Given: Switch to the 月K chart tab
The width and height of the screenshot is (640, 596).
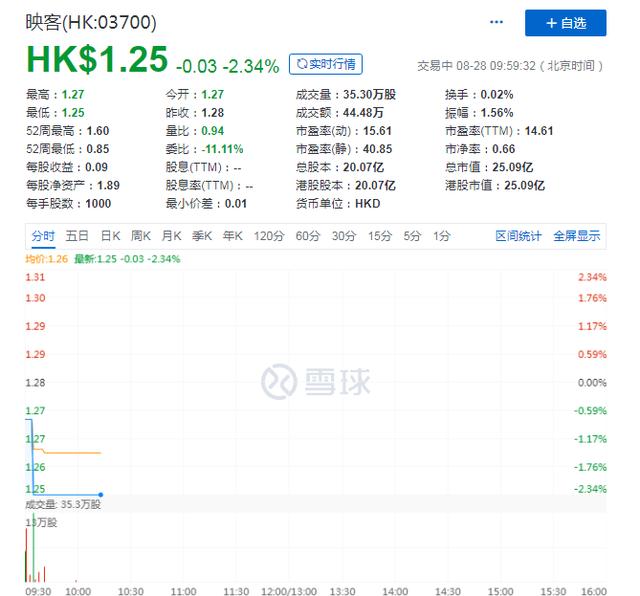Looking at the screenshot, I should 171,236.
